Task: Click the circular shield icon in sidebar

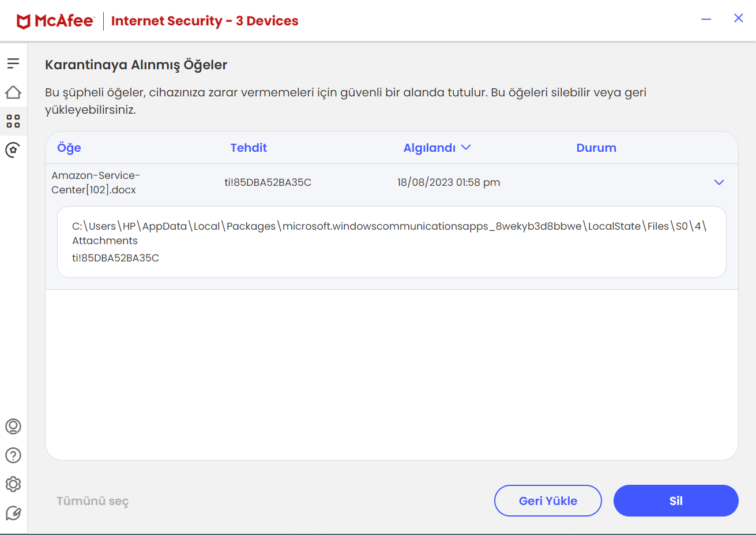Action: [x=13, y=150]
